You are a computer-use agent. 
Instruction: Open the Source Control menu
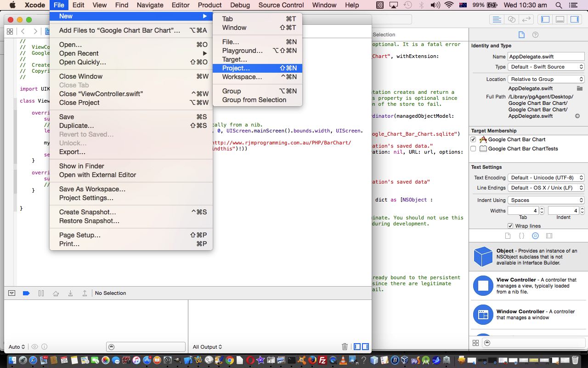click(281, 5)
